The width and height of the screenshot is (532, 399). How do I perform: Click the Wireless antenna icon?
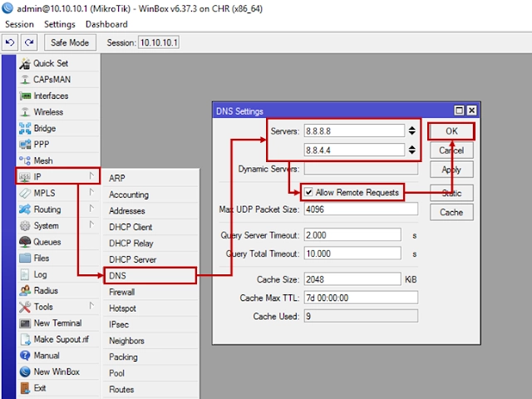point(25,112)
